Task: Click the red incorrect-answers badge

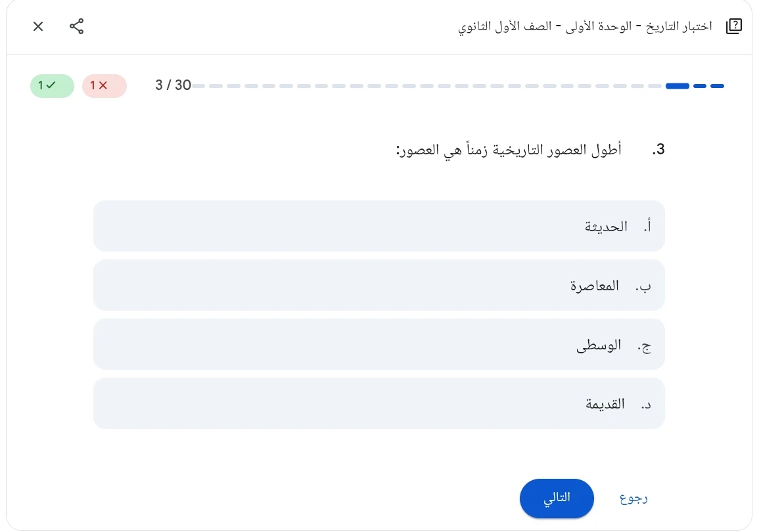Action: (x=104, y=85)
